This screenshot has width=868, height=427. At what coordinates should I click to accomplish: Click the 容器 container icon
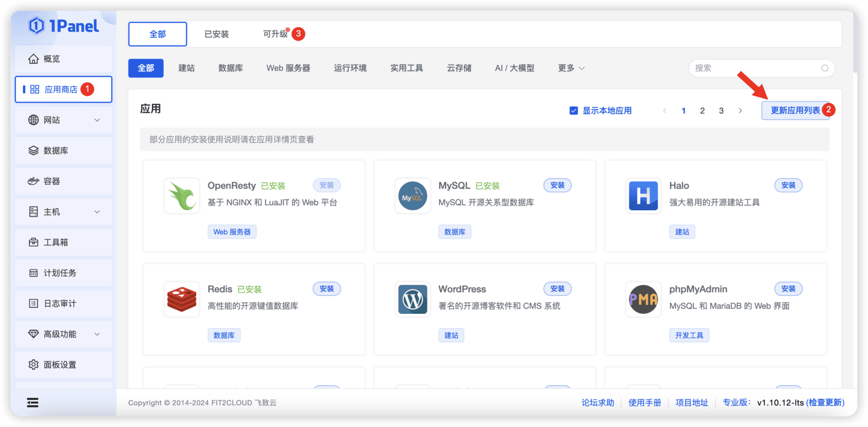tap(34, 181)
